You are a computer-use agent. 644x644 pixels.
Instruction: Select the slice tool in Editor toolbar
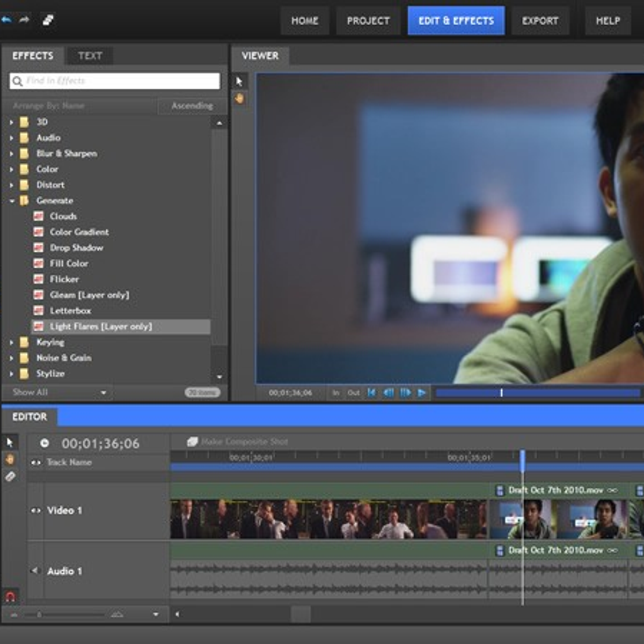coord(10,476)
